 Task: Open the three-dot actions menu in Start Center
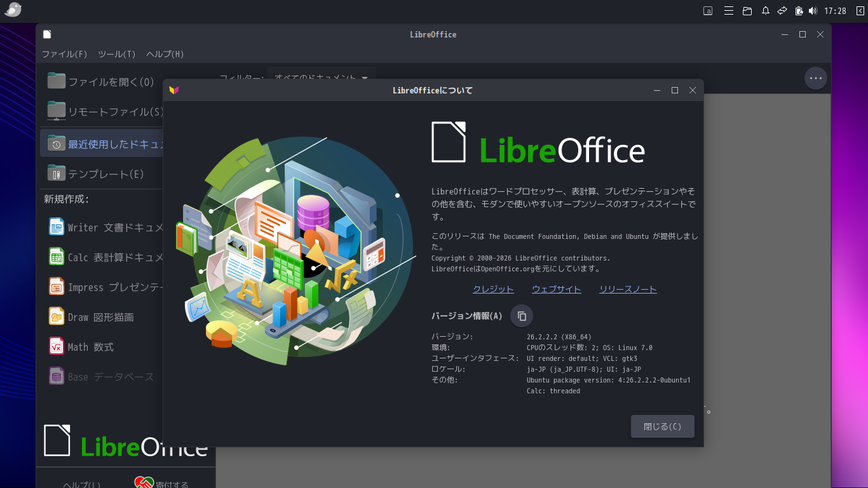(x=816, y=78)
